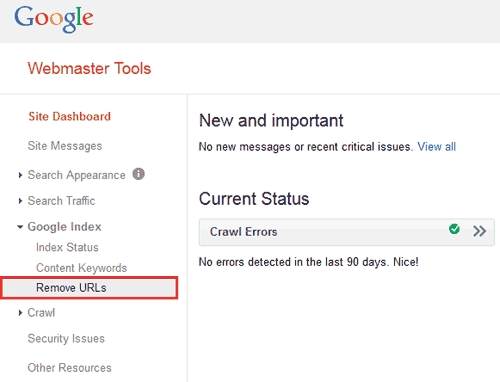The width and height of the screenshot is (500, 382).
Task: Collapse the Google Index arrow
Action: [20, 227]
